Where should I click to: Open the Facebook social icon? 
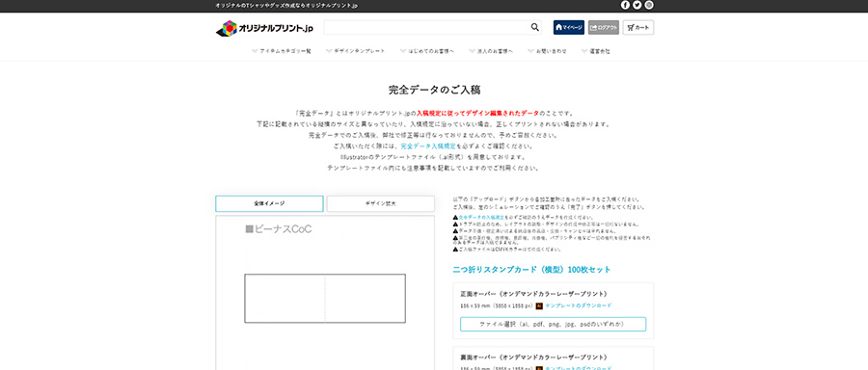(625, 5)
